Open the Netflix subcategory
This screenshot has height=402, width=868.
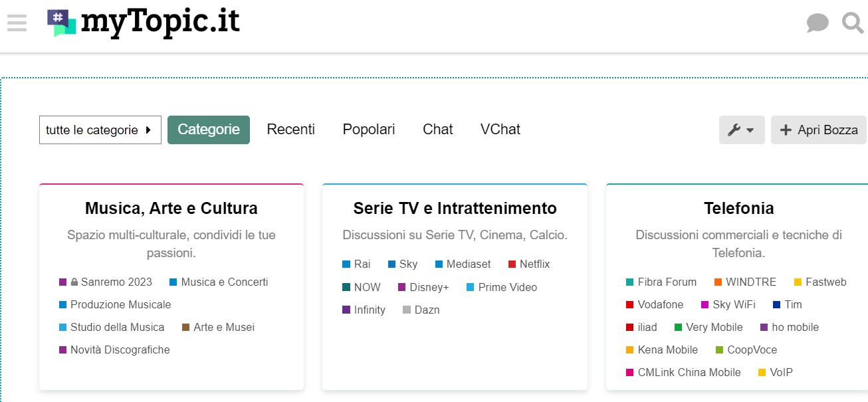coord(534,264)
